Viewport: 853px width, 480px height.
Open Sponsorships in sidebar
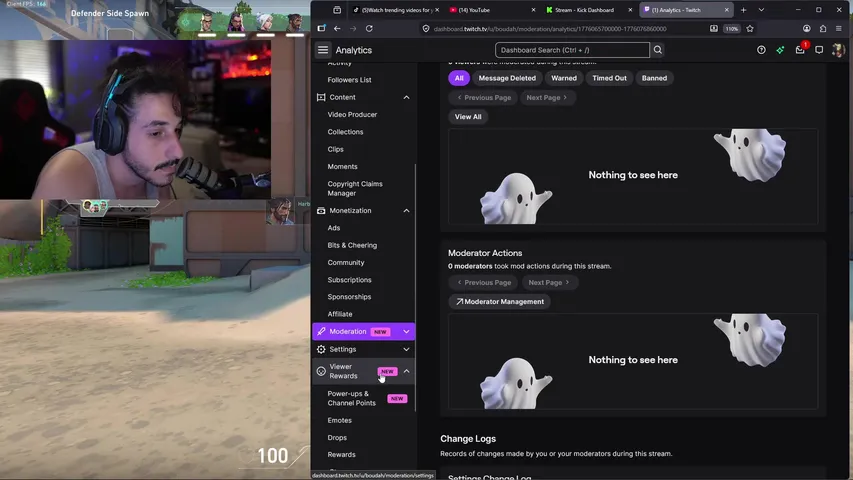(349, 297)
